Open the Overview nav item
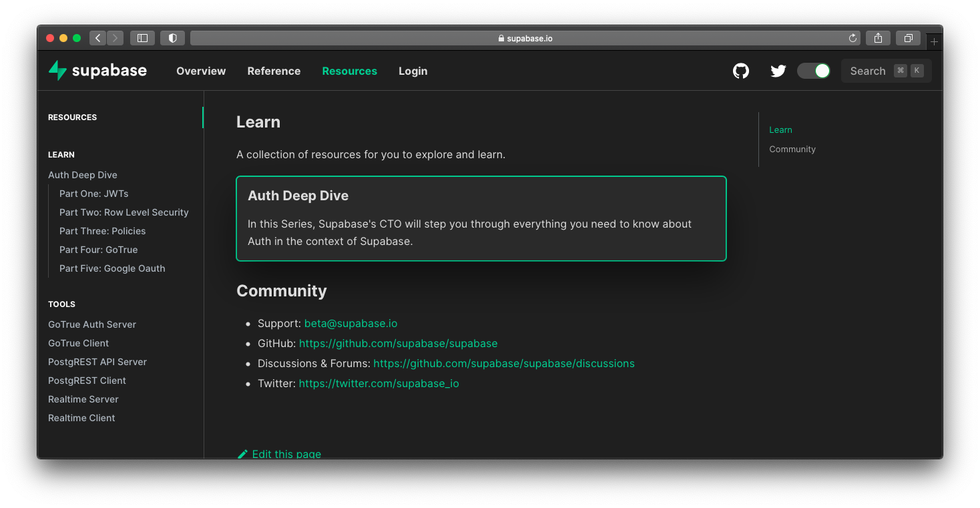 click(x=201, y=71)
